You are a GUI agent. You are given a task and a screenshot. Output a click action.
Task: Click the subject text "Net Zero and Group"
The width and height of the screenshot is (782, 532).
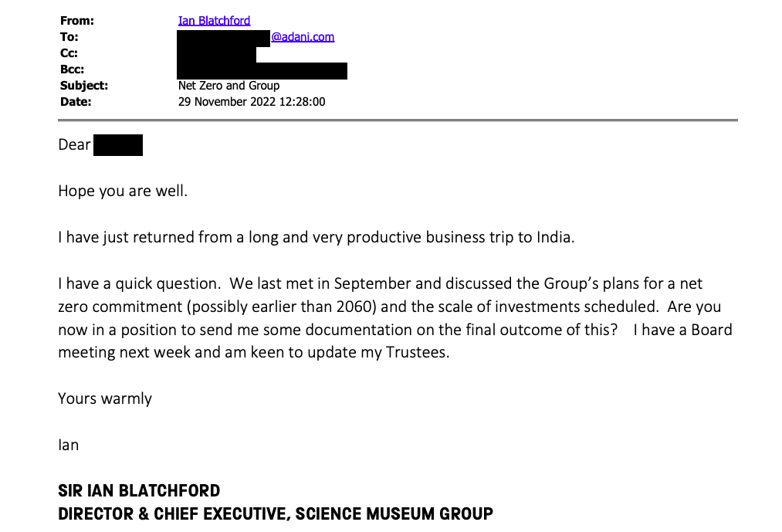click(229, 86)
